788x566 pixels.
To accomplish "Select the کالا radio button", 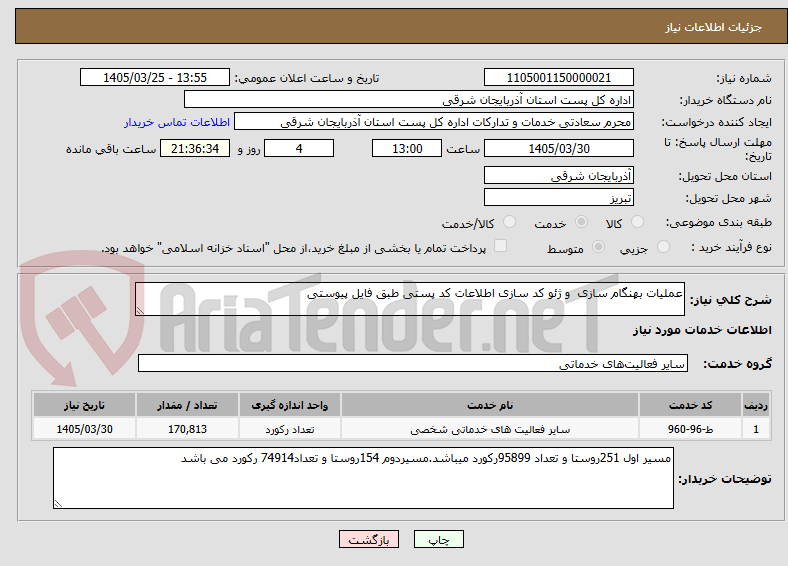I will tap(637, 222).
